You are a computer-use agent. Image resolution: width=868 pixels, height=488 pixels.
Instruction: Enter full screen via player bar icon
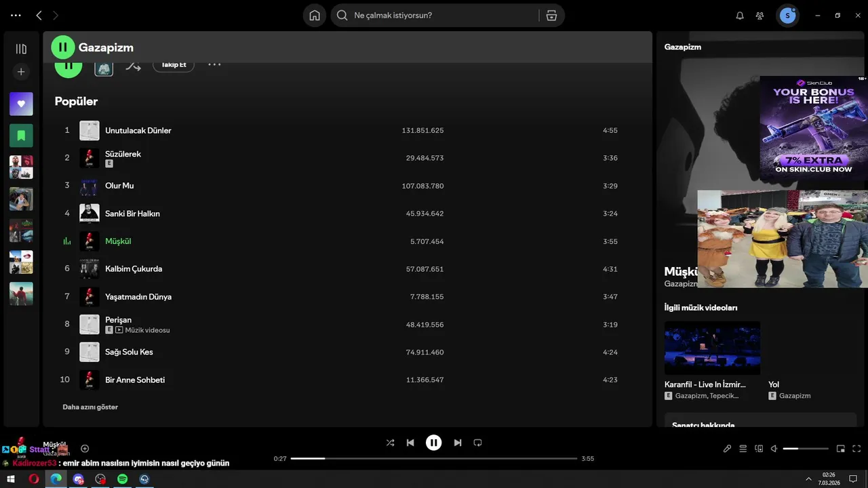point(856,449)
